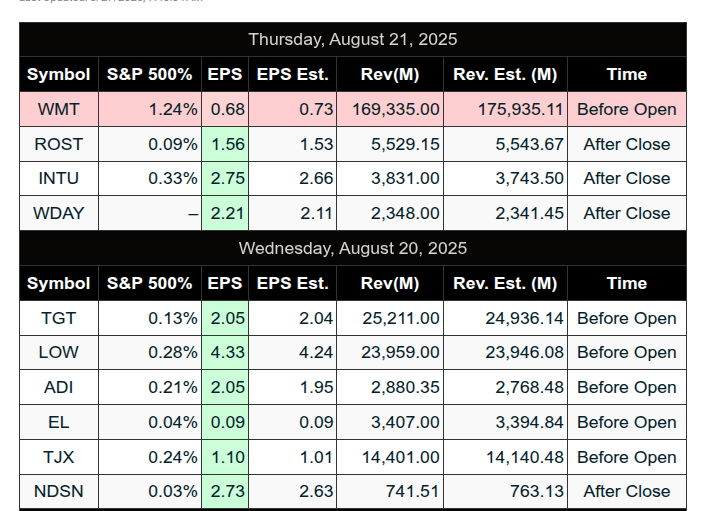Select the WDAY symbol cell
Screen dimensions: 708x511
point(59,213)
